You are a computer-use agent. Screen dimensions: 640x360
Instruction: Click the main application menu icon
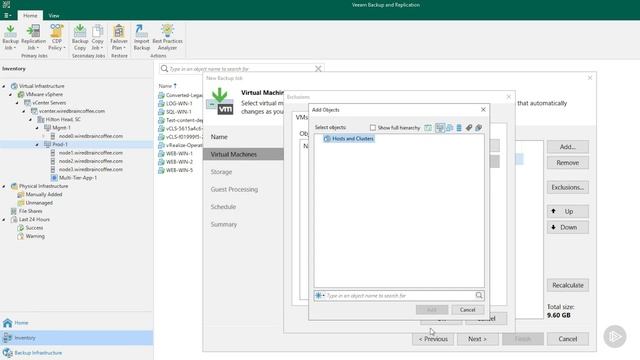point(7,16)
